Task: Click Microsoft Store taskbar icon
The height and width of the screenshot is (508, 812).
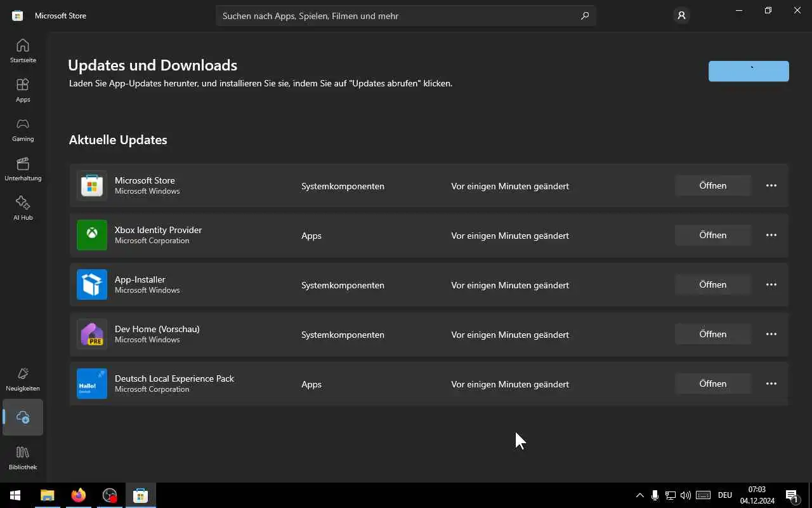Action: pos(141,495)
